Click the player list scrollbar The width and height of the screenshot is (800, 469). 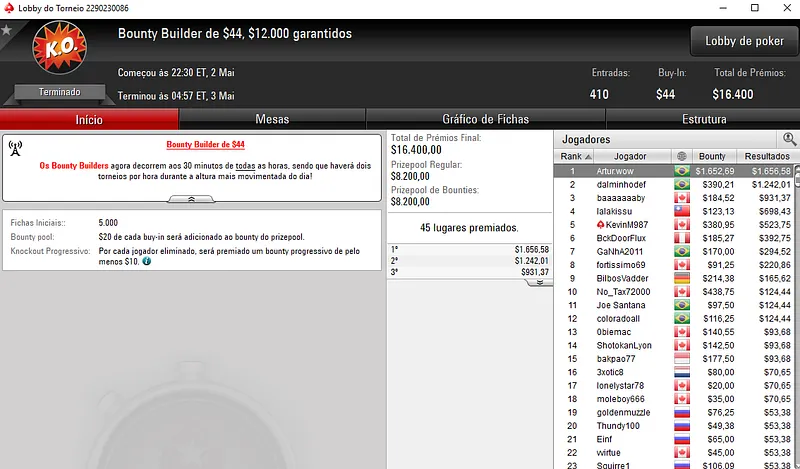coord(797,316)
